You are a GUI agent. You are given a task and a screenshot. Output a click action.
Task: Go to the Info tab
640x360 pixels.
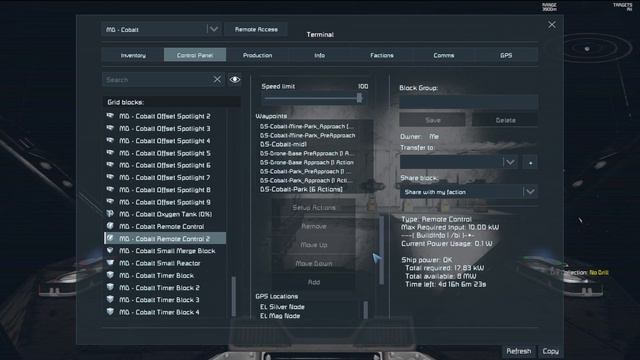click(320, 55)
